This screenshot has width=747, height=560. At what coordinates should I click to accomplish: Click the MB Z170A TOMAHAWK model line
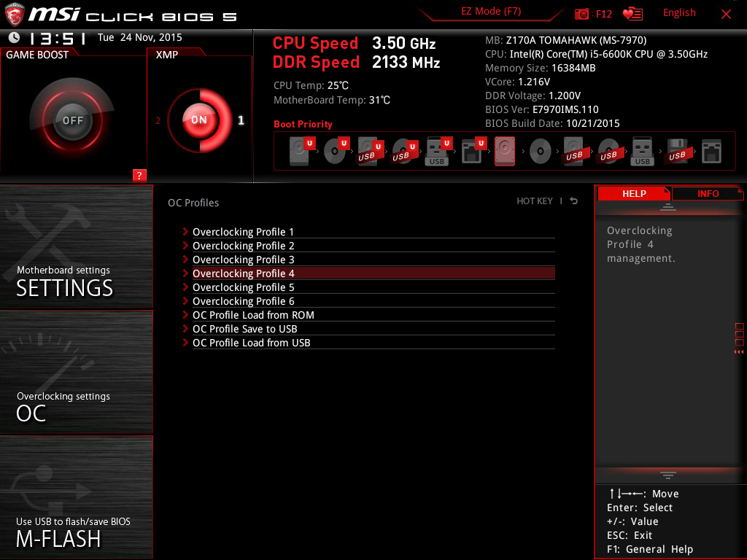[566, 40]
